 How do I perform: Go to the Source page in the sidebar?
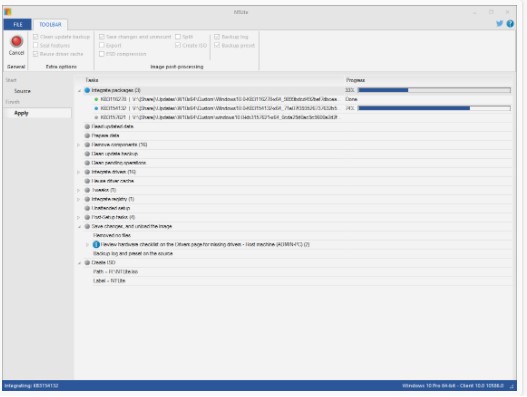(22, 91)
